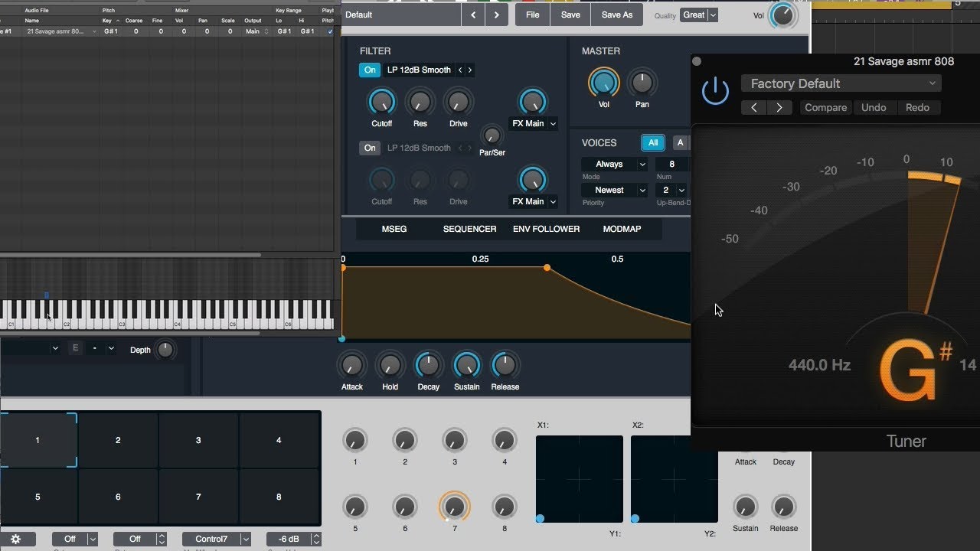Click the Par/Ser filter routing knob

click(x=492, y=135)
